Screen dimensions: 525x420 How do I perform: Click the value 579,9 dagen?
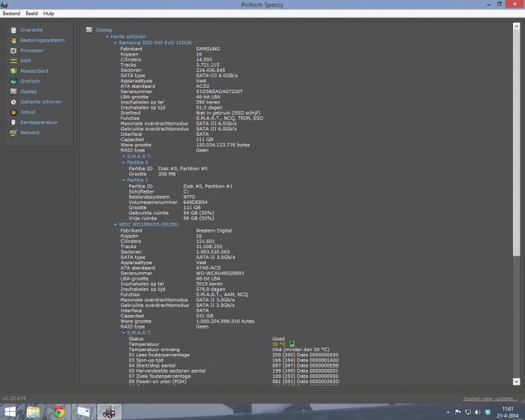tap(211, 289)
